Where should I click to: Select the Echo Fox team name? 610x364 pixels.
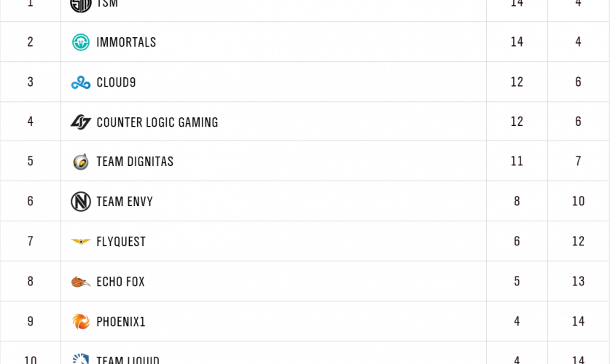pyautogui.click(x=120, y=282)
